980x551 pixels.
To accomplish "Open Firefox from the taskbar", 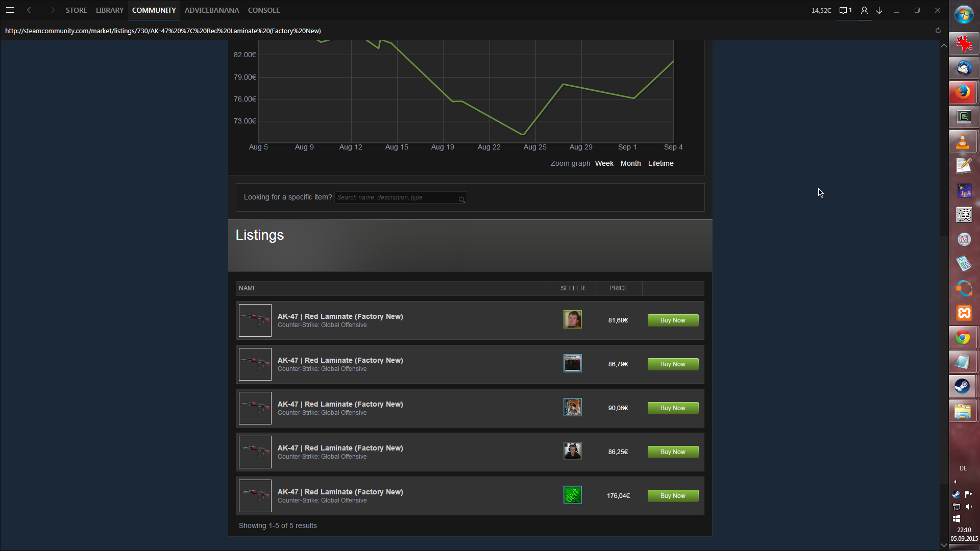I will (x=963, y=92).
